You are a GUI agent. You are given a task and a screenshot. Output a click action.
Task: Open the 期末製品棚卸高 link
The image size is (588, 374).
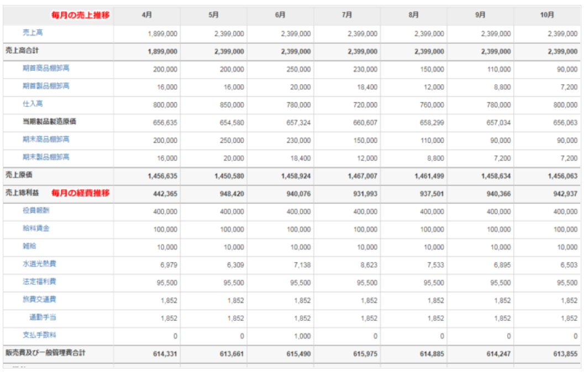coord(46,157)
